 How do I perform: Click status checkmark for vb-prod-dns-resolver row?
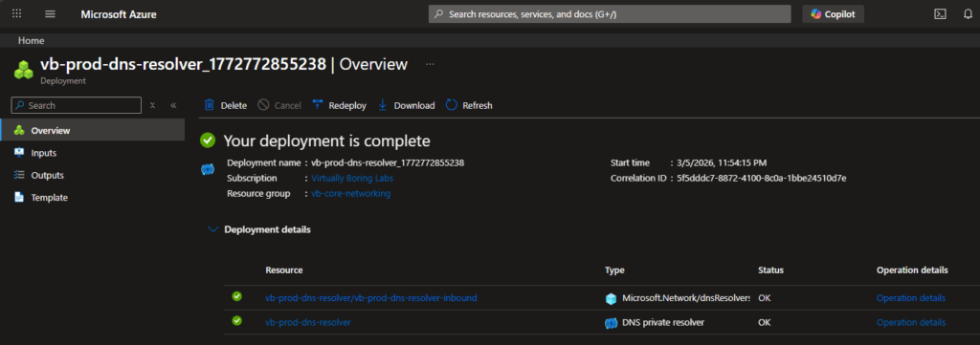[x=237, y=321]
